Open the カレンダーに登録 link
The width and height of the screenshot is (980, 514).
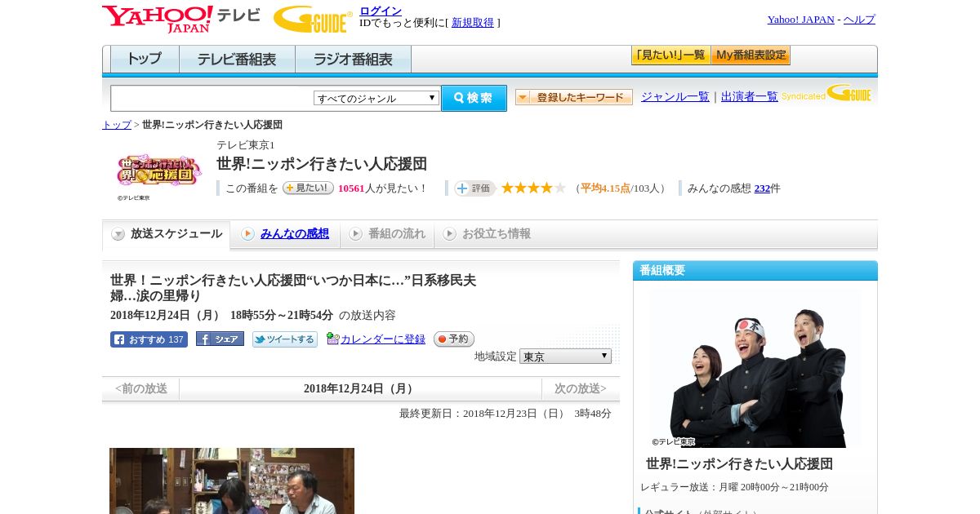coord(383,339)
